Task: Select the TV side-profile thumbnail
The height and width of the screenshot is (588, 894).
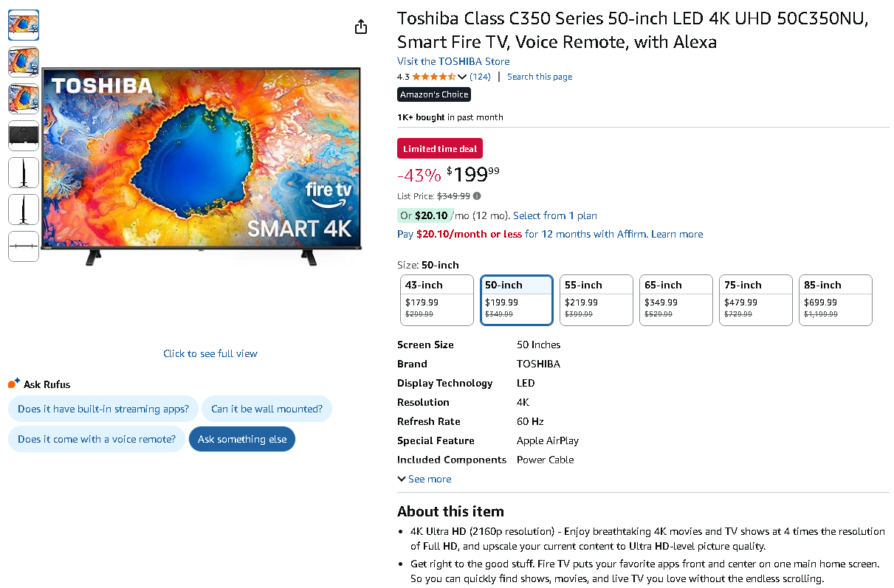Action: click(x=24, y=173)
